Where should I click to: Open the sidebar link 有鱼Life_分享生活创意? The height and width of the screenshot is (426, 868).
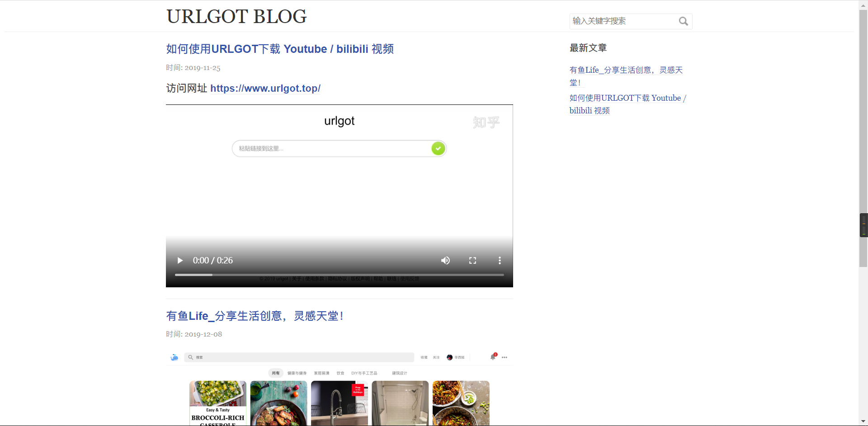626,76
